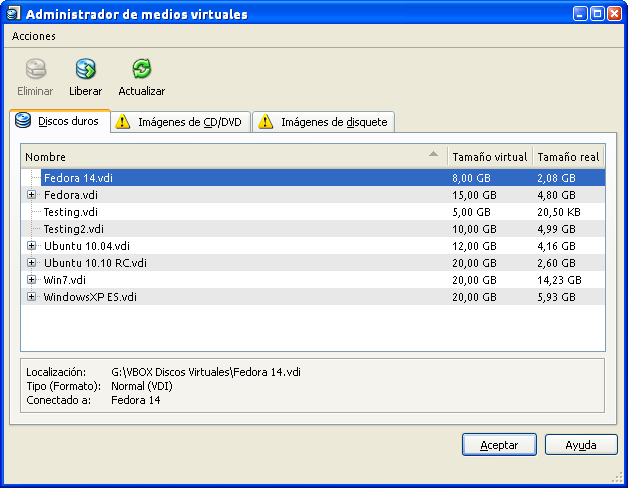628x488 pixels.
Task: Click the 8,00 GB size of Fedora 14.vdi
Action: pos(471,178)
